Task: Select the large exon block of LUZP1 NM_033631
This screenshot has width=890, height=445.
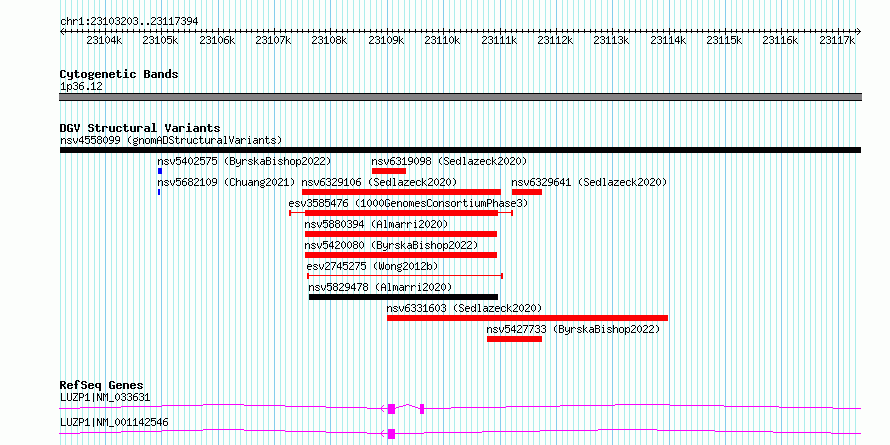Action: click(x=391, y=408)
